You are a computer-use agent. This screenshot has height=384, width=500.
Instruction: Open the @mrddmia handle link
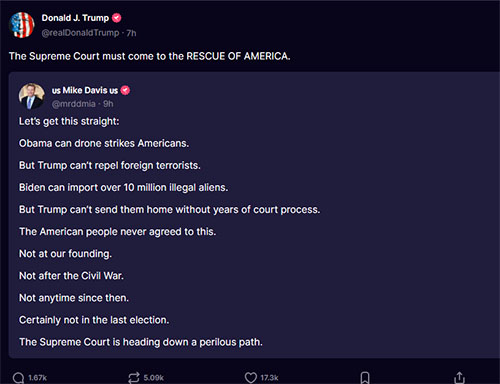[74, 104]
